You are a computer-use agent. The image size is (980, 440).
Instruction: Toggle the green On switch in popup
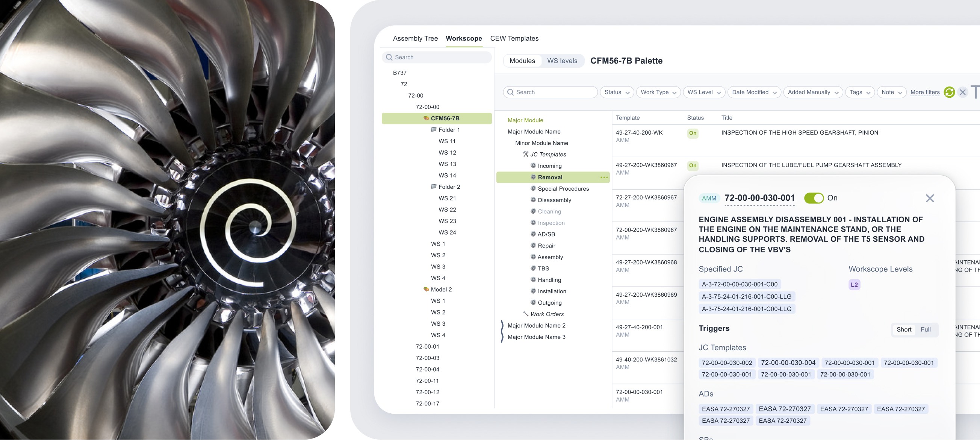coord(814,198)
